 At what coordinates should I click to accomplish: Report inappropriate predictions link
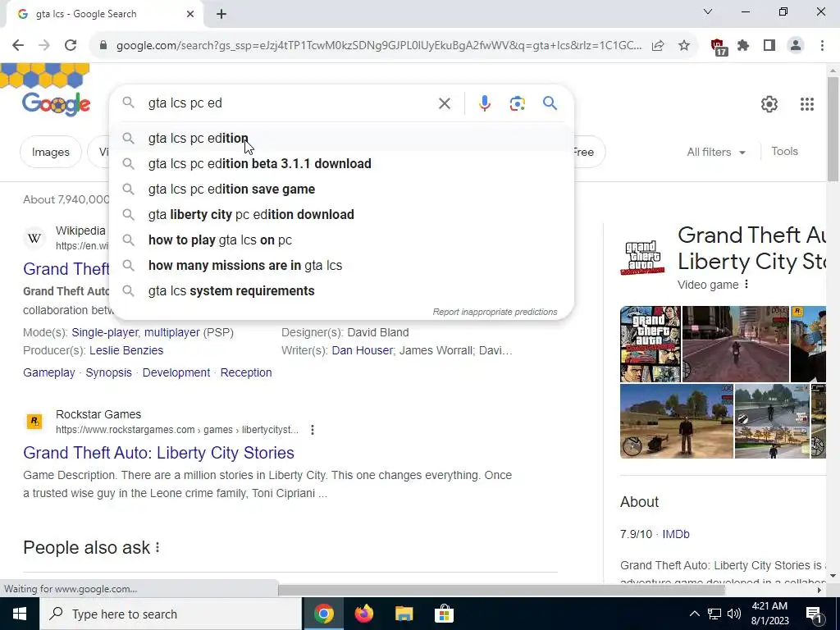pyautogui.click(x=495, y=312)
